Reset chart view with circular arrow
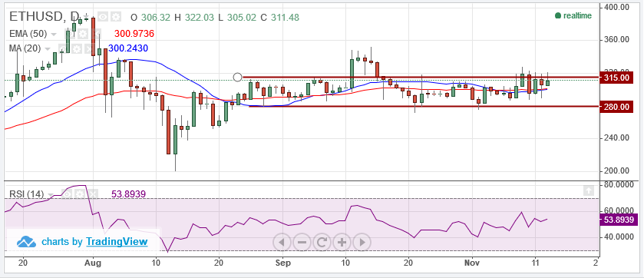Viewport: 644px width, 278px height. pos(322,242)
